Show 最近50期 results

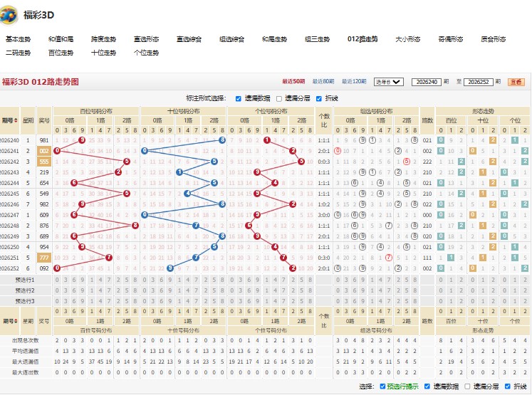[x=293, y=81]
